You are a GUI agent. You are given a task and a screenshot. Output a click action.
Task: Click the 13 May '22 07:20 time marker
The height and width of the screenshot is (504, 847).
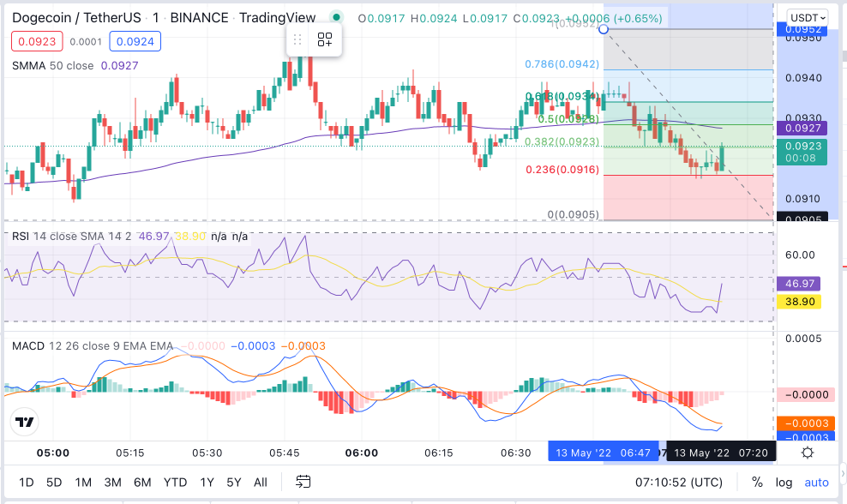(x=721, y=453)
